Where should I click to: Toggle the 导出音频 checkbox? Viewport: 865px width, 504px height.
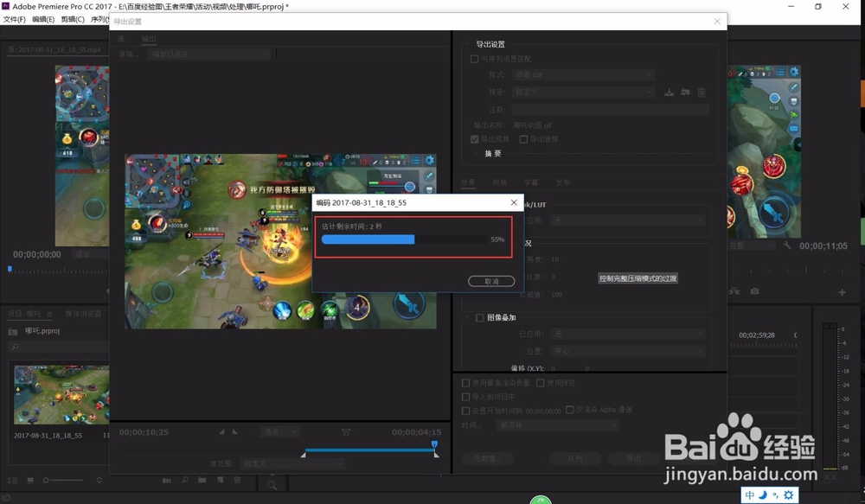[x=523, y=139]
